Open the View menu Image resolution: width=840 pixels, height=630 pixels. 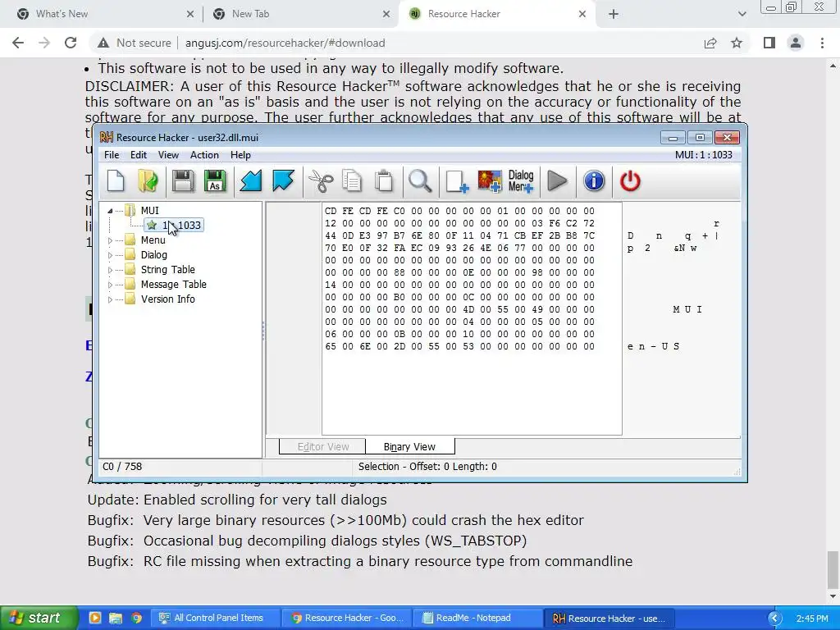point(168,155)
